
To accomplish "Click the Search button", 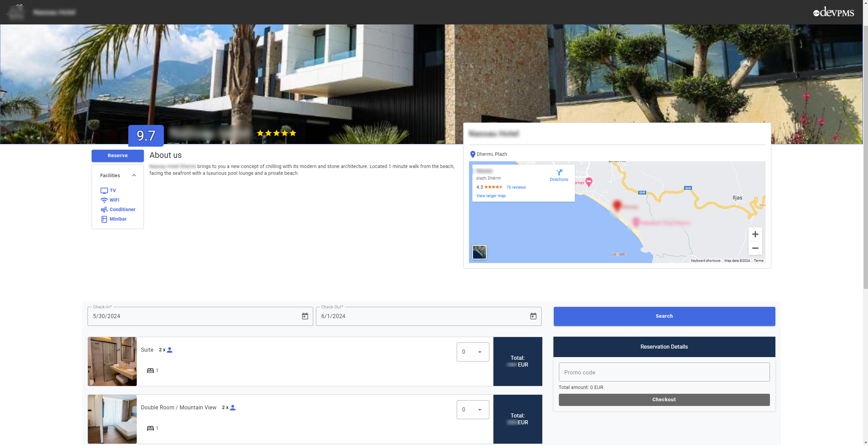I will coord(664,316).
